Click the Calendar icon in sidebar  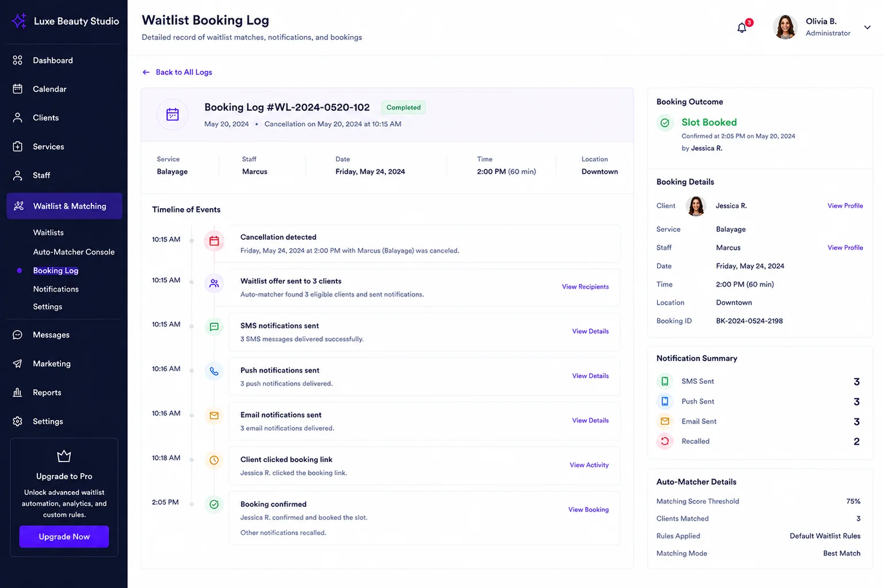(x=18, y=89)
